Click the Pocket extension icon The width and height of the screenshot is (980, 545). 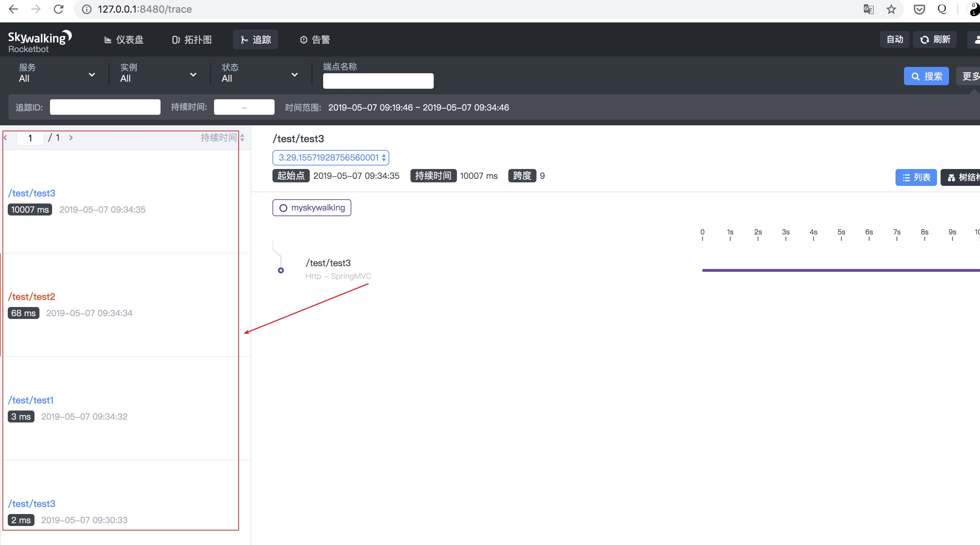click(919, 9)
